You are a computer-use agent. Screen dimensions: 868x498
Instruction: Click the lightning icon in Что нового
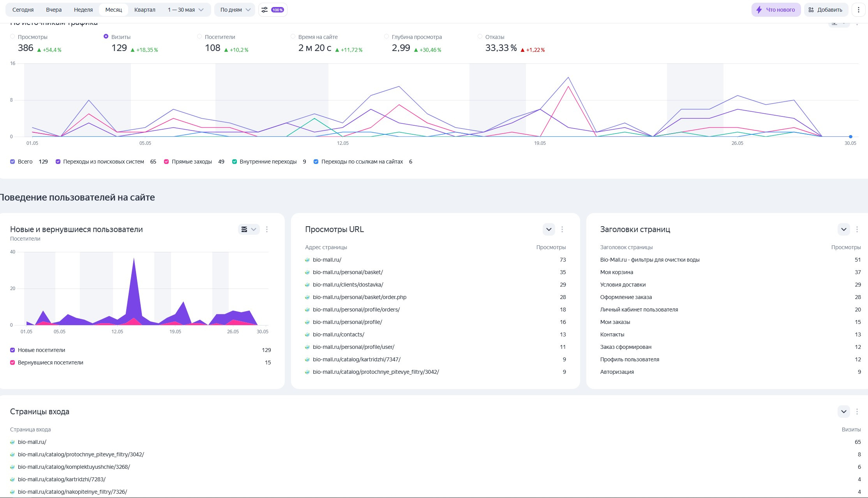click(759, 10)
